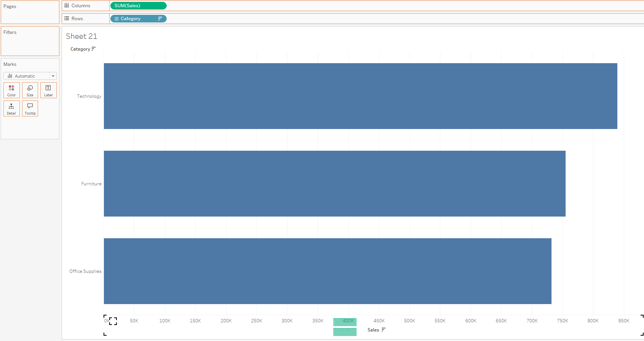Click the Sheet 21 title
The width and height of the screenshot is (644, 341).
pyautogui.click(x=81, y=36)
